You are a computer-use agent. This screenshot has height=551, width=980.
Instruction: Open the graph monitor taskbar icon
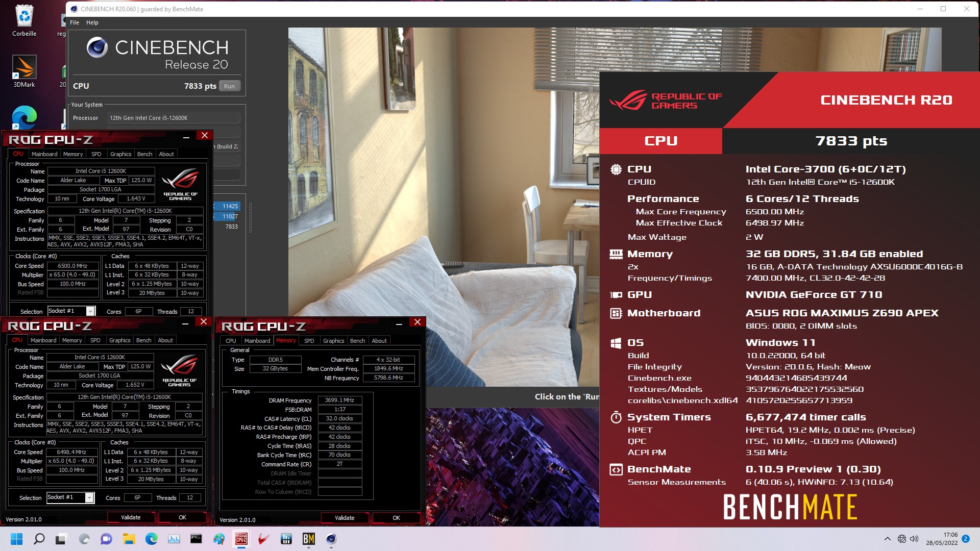(x=174, y=539)
